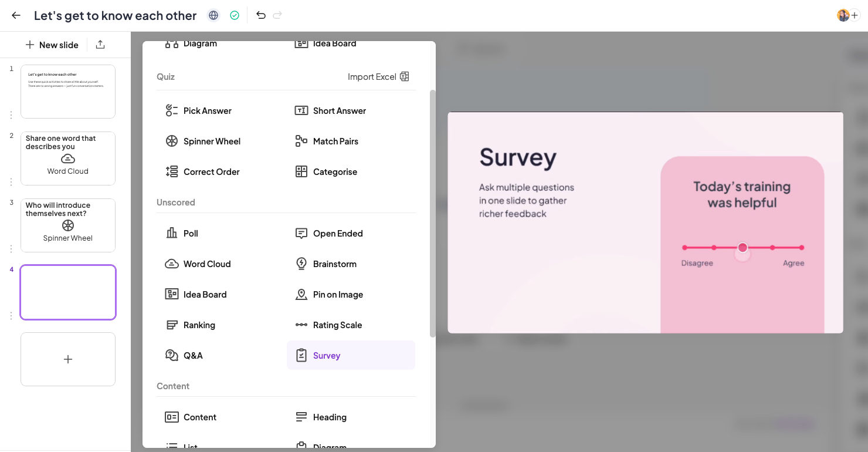Viewport: 868px width, 452px height.
Task: Click the Spinner Wheel icon in the Quiz list
Action: click(172, 141)
